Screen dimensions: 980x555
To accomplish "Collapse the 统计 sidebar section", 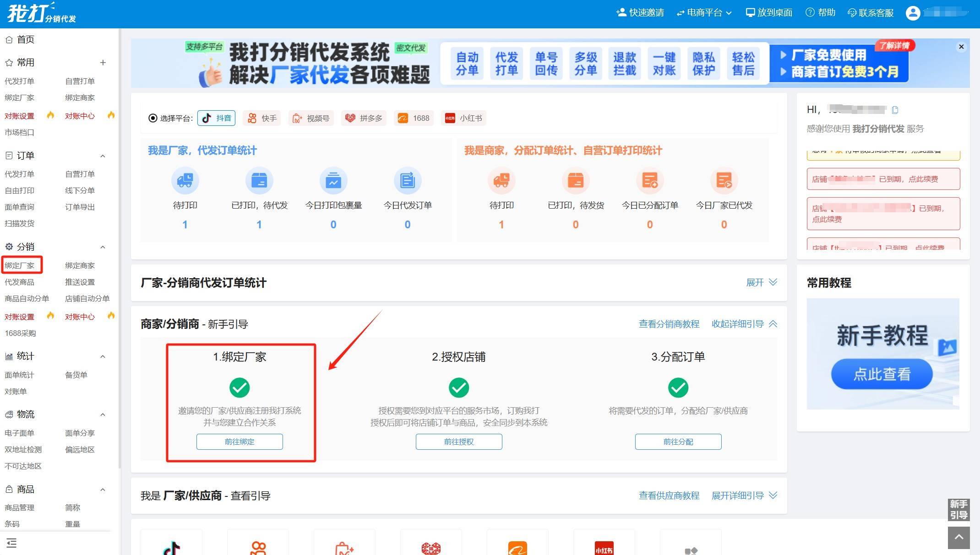I will pyautogui.click(x=103, y=356).
